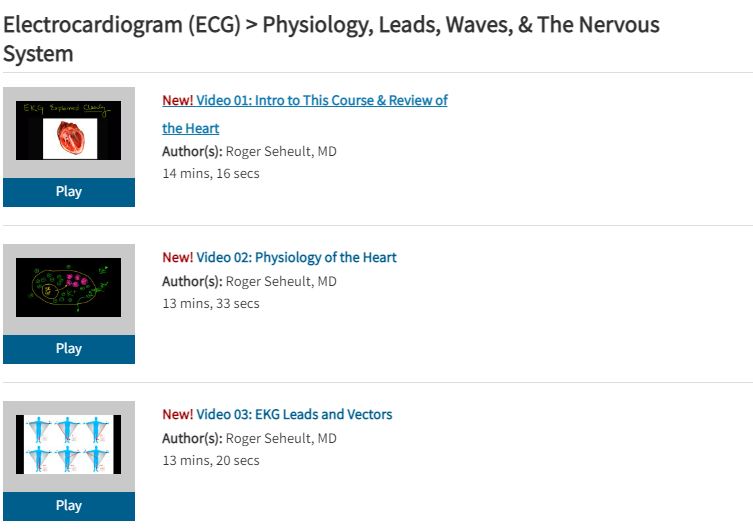The height and width of the screenshot is (531, 753).
Task: Click the red New! label beside Video 03
Action: pyautogui.click(x=178, y=414)
